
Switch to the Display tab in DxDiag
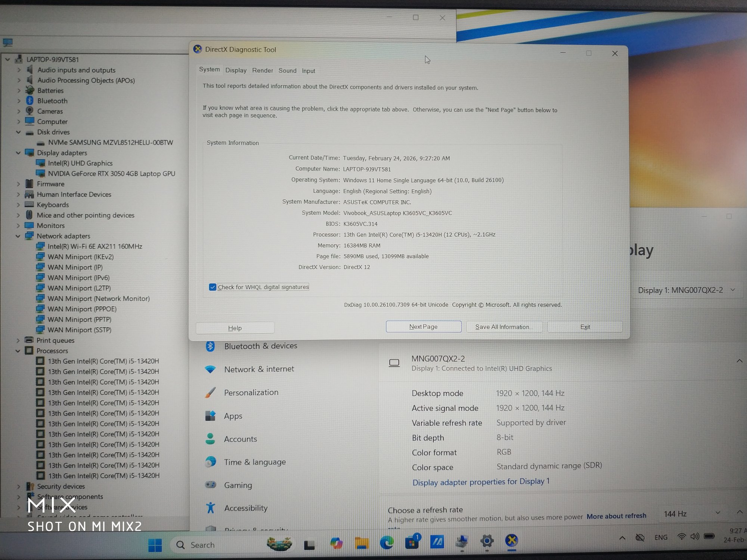236,70
